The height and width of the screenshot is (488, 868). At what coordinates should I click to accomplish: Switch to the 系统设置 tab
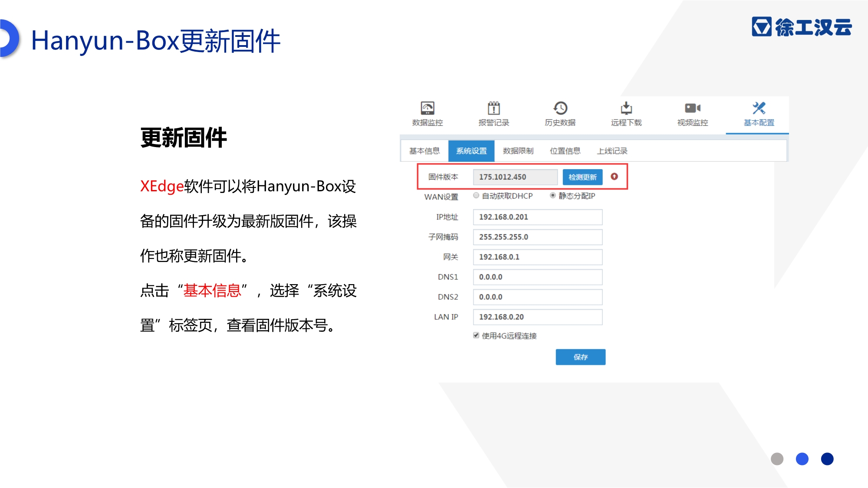click(471, 151)
